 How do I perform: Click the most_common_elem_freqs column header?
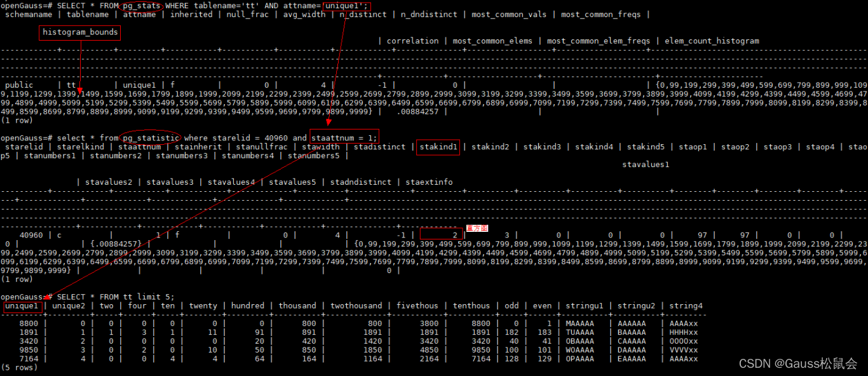[599, 41]
